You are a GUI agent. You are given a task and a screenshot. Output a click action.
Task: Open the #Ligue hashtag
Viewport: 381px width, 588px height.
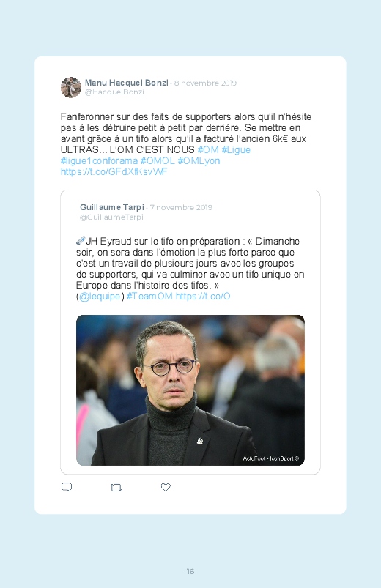tap(236, 149)
